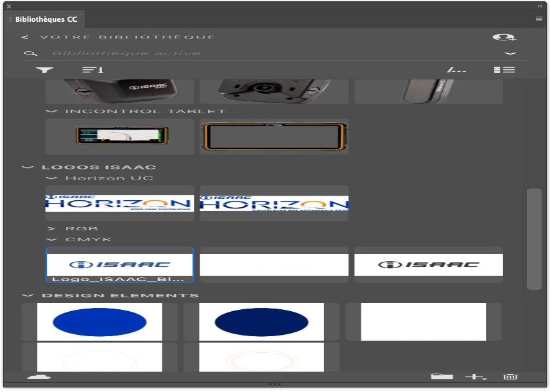Click the VOTRE BIBLIOTHÈQUE label
550x392 pixels.
[128, 37]
